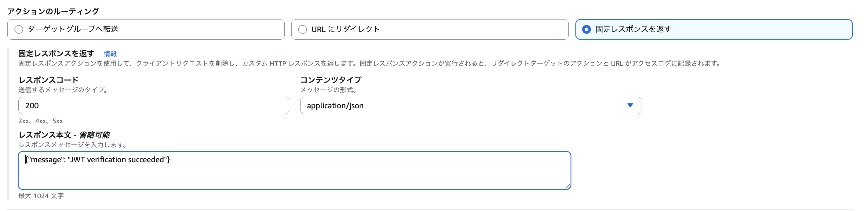This screenshot has width=868, height=211.
Task: Click the コンテンツタイプ label
Action: click(x=330, y=80)
